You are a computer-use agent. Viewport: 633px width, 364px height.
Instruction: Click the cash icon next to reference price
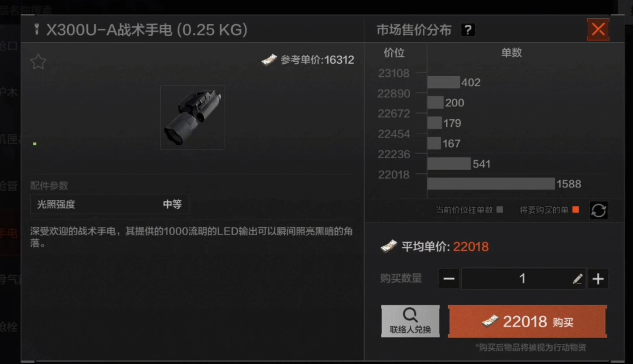[x=269, y=60]
